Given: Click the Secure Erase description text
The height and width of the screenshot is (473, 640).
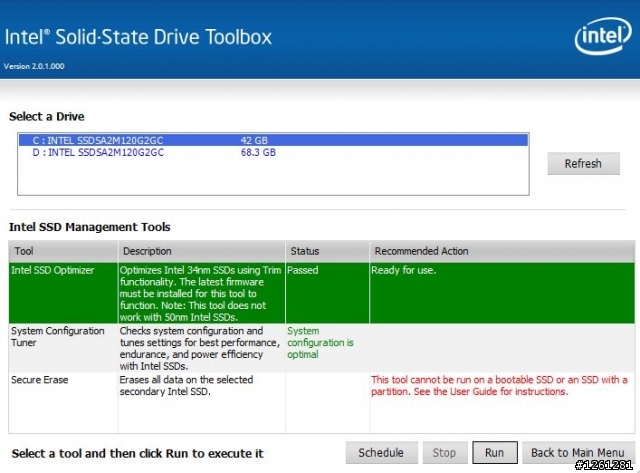Looking at the screenshot, I should 186,386.
